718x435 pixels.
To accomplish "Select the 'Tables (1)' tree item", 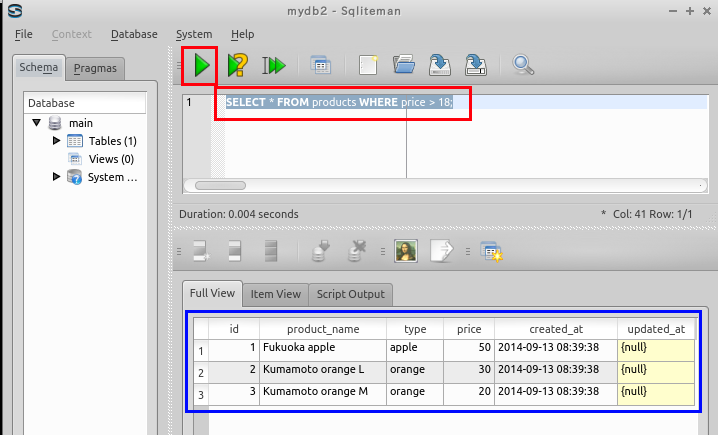I will click(113, 141).
